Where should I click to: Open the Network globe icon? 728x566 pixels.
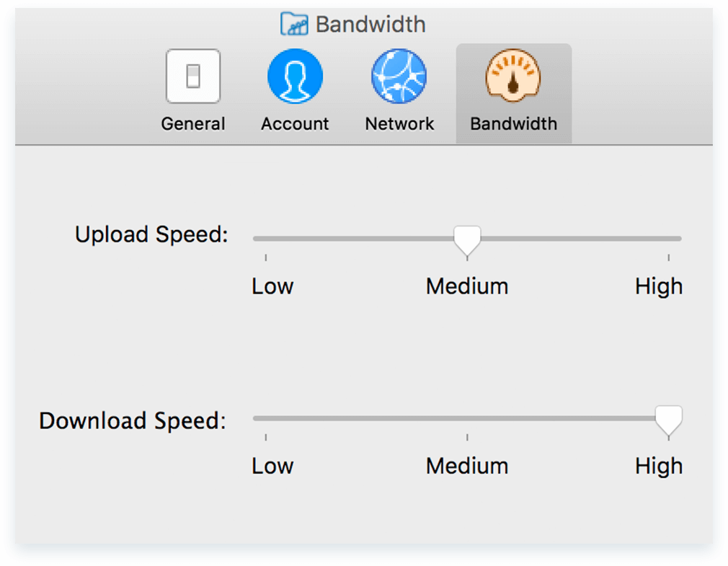point(399,76)
